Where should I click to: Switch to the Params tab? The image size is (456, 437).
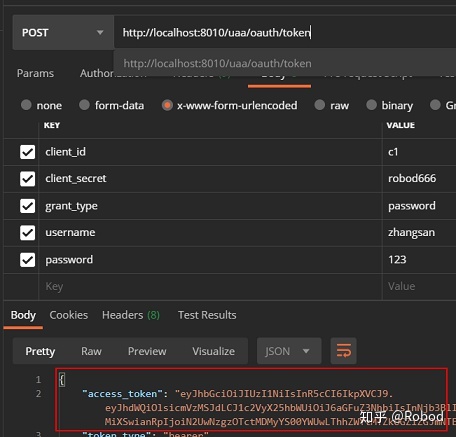pyautogui.click(x=35, y=73)
